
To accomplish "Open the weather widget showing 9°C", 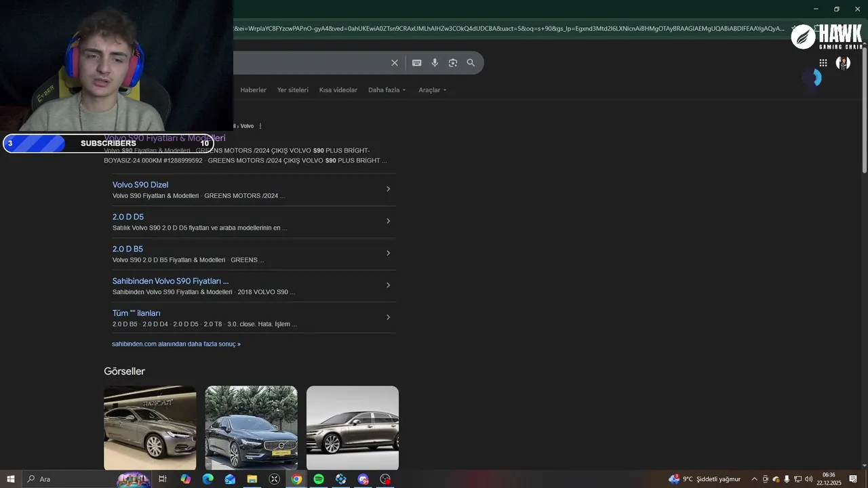I will pos(705,479).
